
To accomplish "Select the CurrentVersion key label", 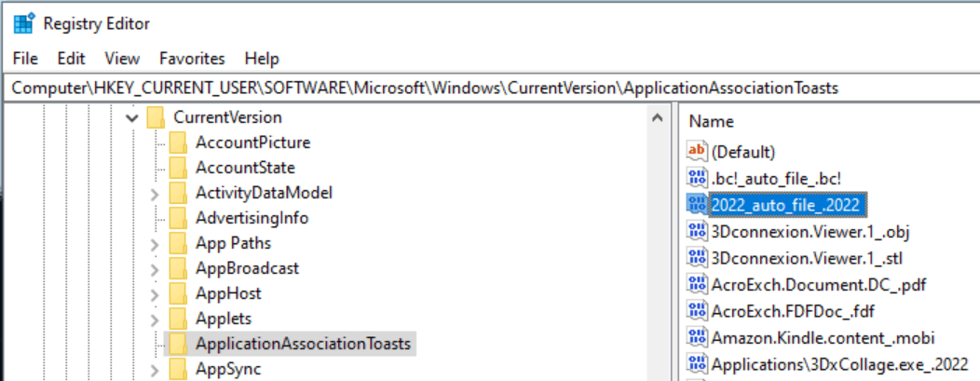I will [x=227, y=117].
